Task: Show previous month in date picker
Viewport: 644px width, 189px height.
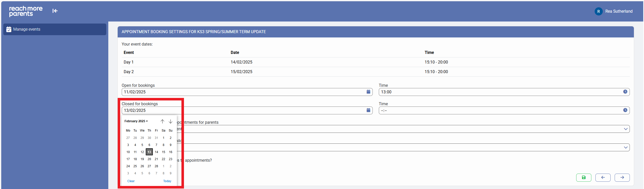Action: pos(162,121)
